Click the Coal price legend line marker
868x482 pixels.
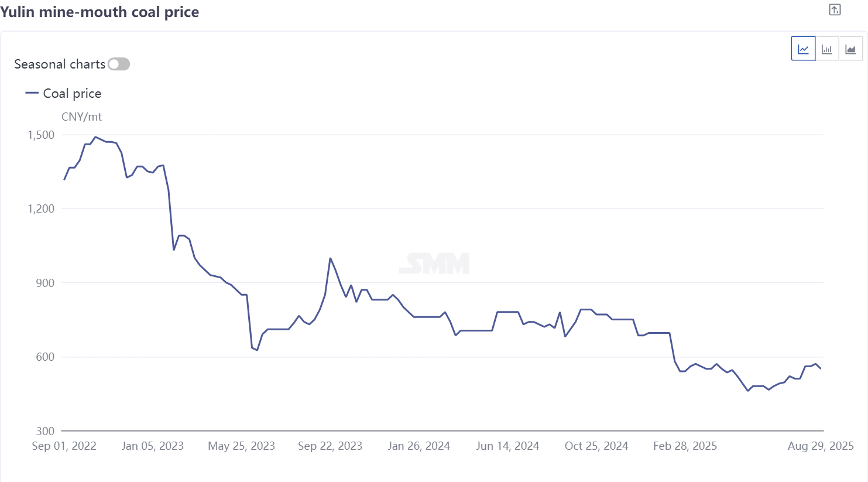tap(32, 93)
